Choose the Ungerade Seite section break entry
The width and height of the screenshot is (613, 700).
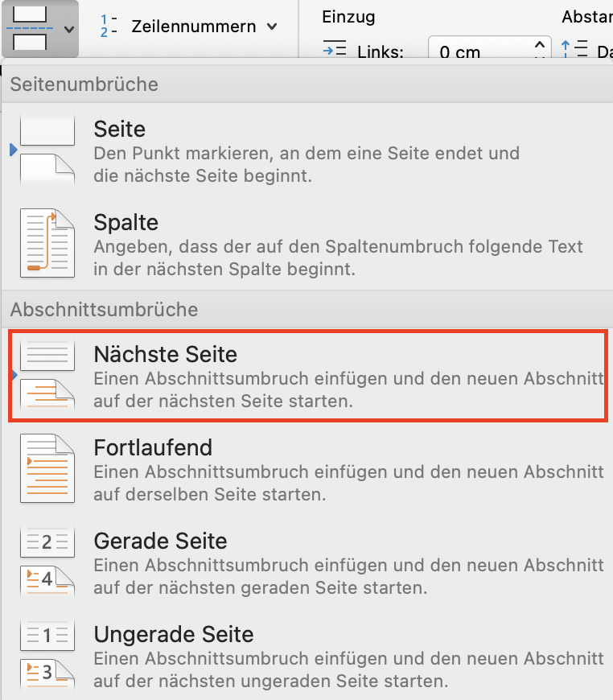[307, 656]
